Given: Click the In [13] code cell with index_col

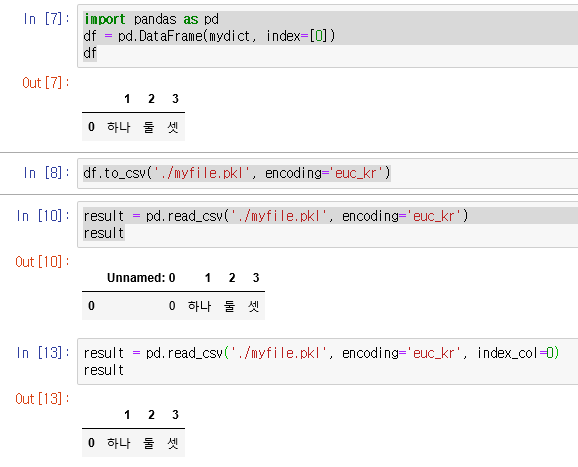Looking at the screenshot, I should point(327,362).
